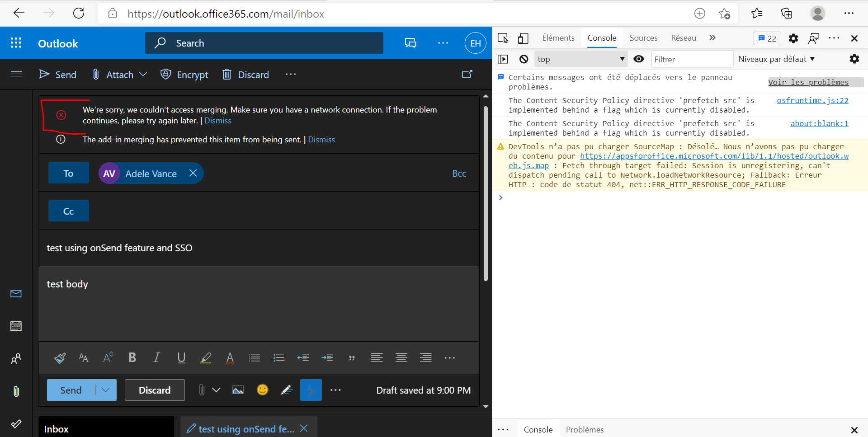Screen dimensions: 868x437
Task: Pop out the message to a new window
Action: (x=467, y=74)
